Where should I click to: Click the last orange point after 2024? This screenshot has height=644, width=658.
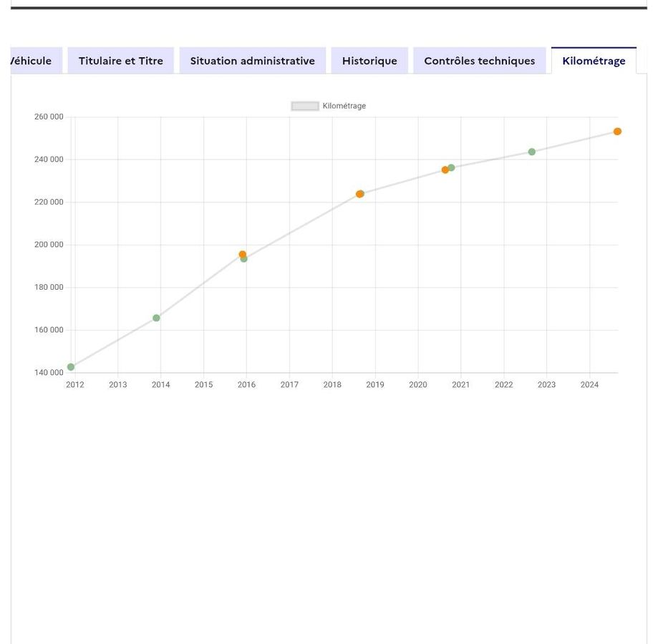click(617, 132)
